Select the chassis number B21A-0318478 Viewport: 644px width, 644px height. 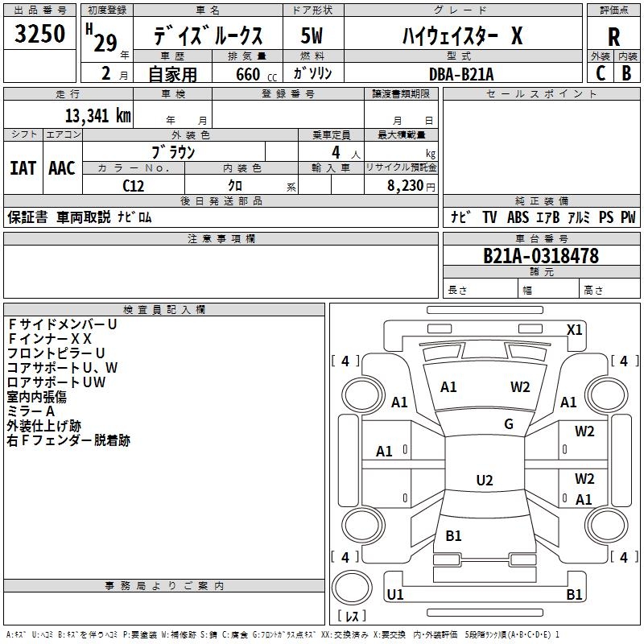[541, 256]
